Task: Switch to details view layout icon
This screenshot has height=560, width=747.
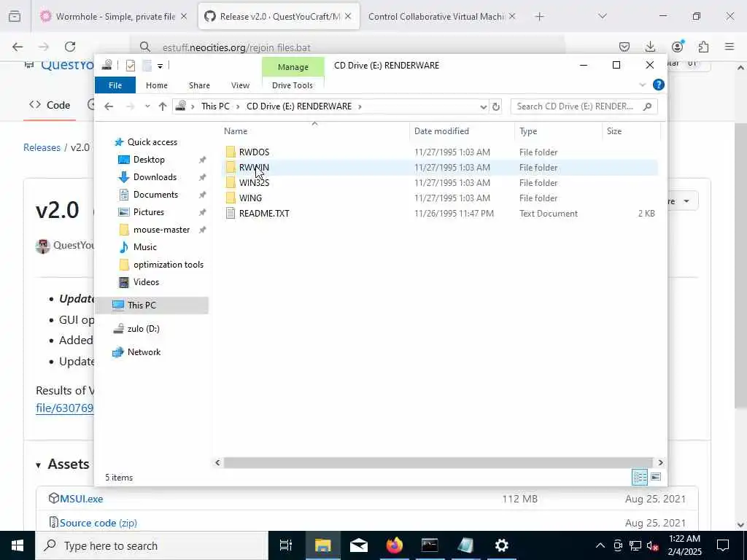Action: coord(639,477)
